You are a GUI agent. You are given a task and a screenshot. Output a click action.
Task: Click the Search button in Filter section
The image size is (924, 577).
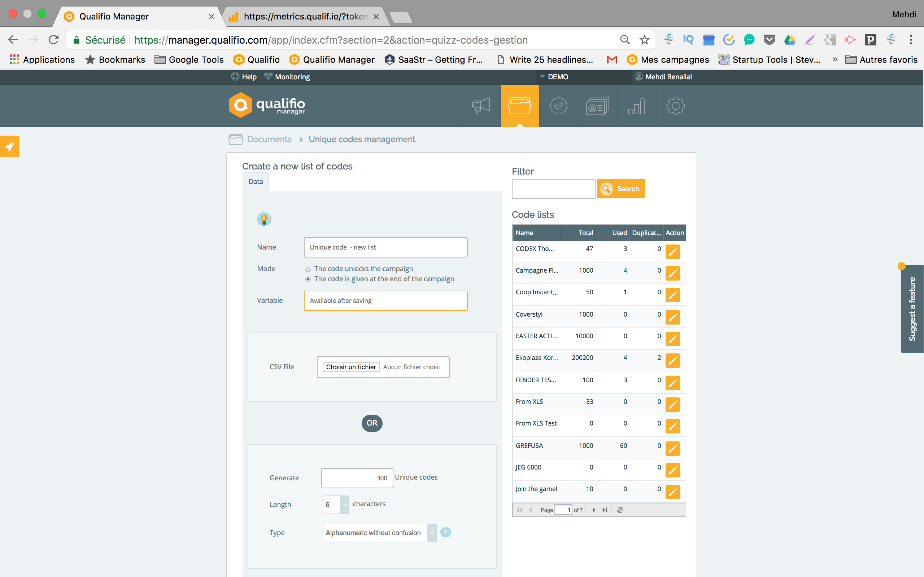pyautogui.click(x=621, y=189)
